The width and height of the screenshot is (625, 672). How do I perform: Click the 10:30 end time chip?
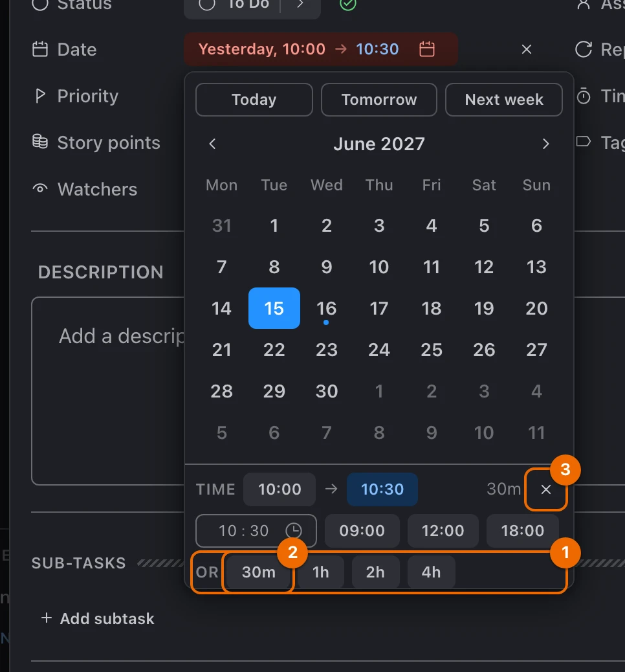tap(382, 489)
